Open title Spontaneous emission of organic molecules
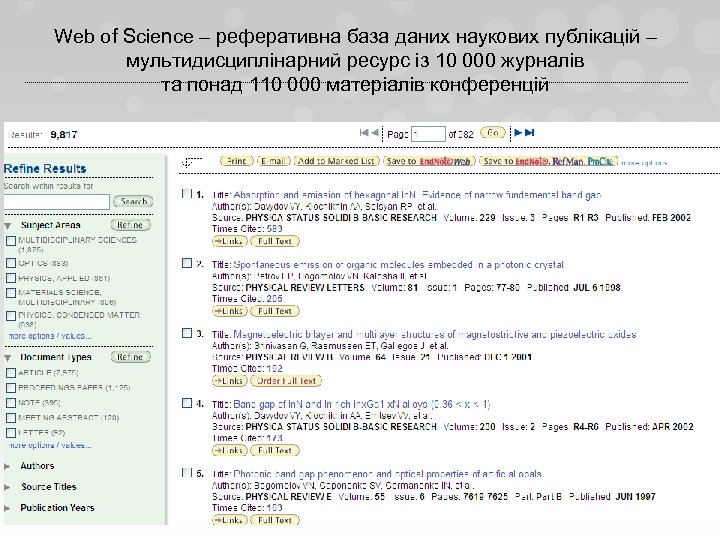720x540 pixels. (x=399, y=265)
